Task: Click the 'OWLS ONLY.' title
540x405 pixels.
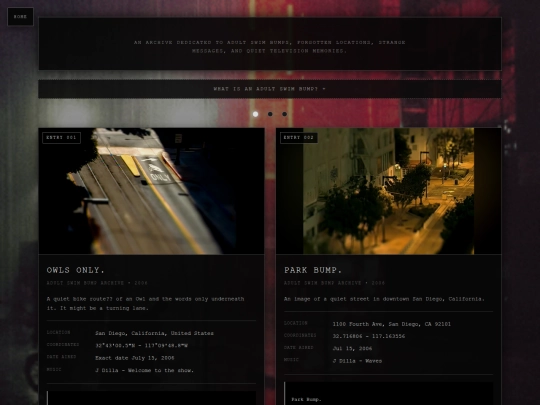Action: [x=76, y=270]
